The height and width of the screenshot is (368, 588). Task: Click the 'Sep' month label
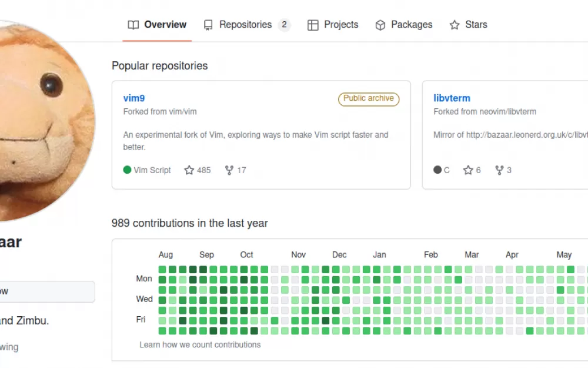point(206,255)
